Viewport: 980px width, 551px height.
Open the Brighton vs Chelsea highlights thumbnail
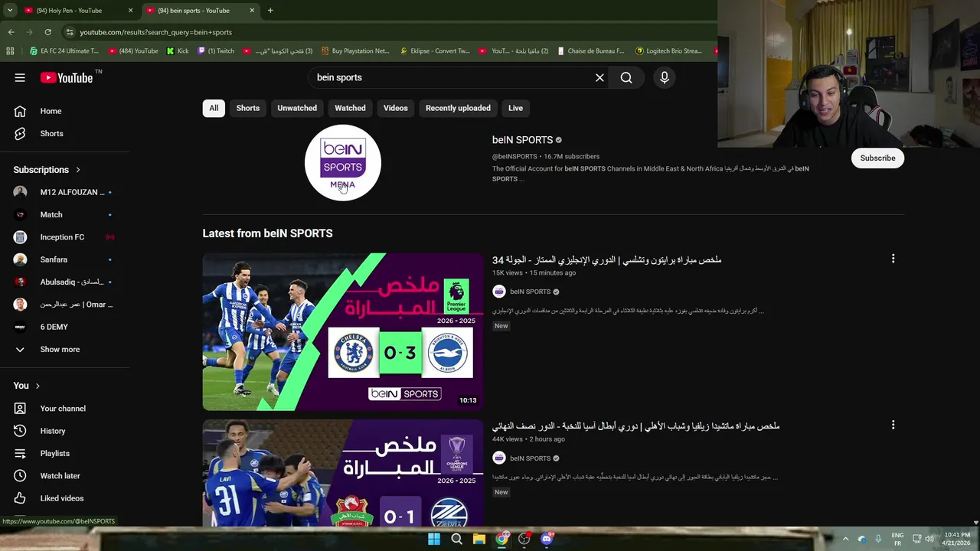tap(343, 331)
